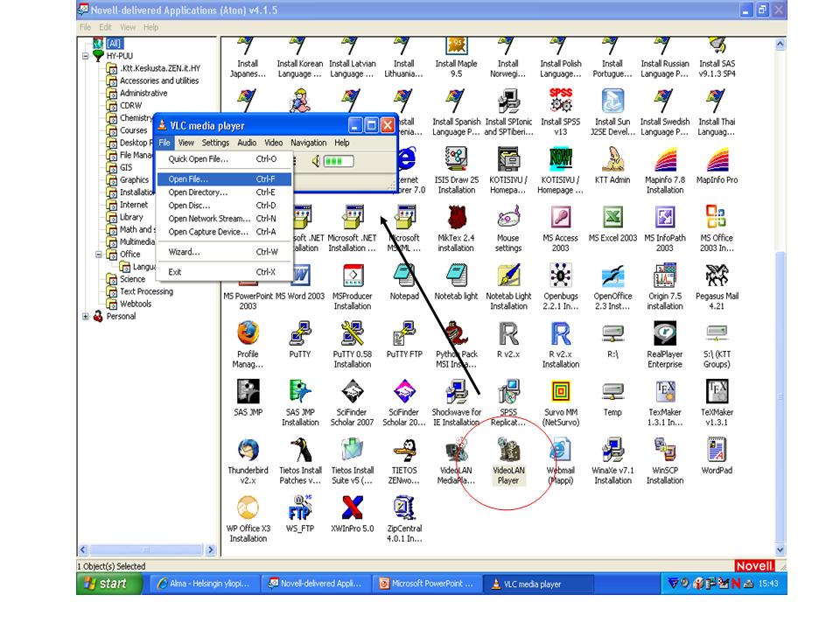Choose Open Disc... menu entry
The height and width of the screenshot is (630, 840).
point(225,206)
